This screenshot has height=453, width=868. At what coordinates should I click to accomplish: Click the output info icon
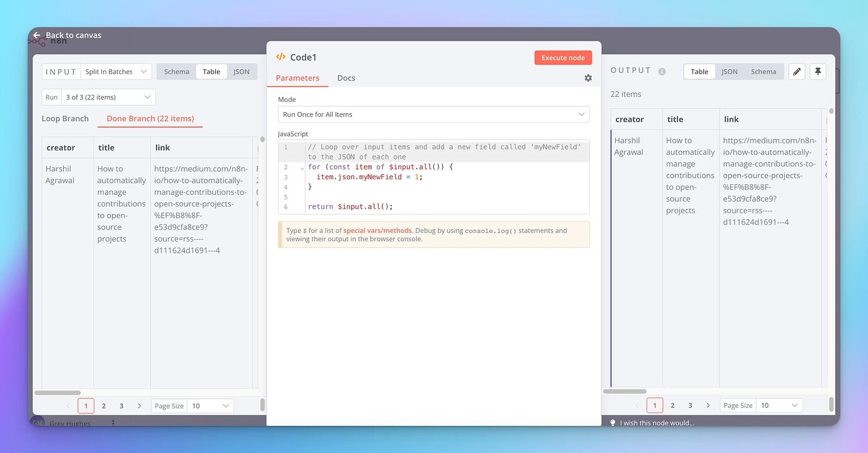pos(662,72)
